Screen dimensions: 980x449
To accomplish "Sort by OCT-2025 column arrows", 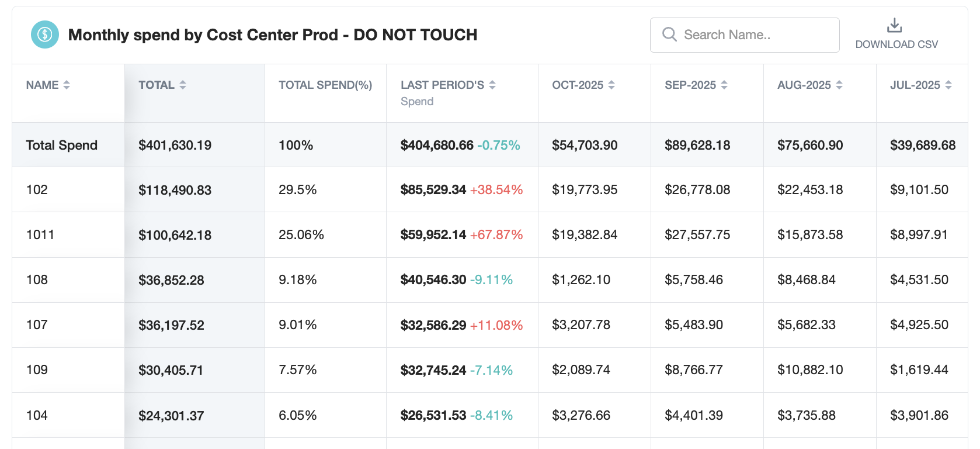I will tap(611, 85).
